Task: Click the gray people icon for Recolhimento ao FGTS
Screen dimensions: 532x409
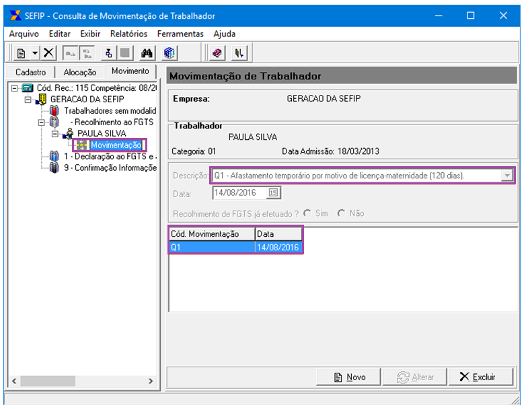Action: 54,122
